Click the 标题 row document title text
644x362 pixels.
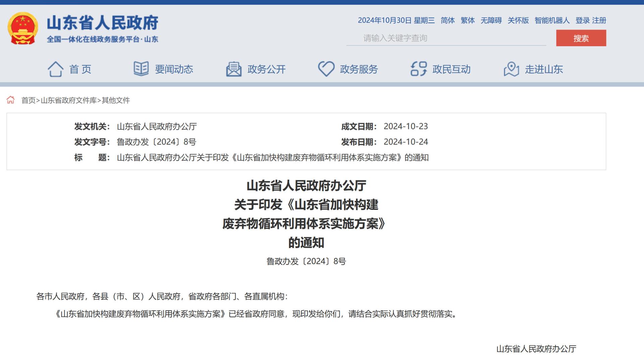pyautogui.click(x=273, y=158)
